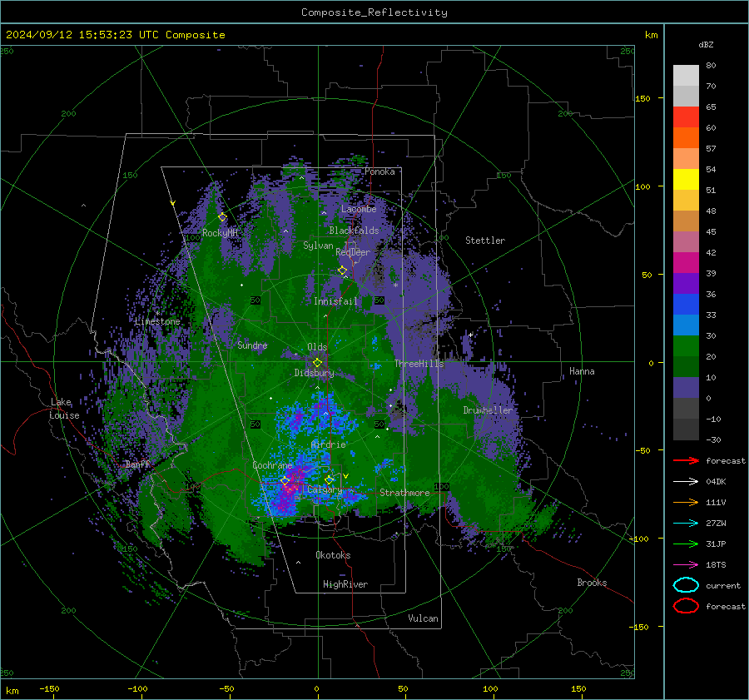
Task: Click the Banff label
Action: tap(137, 464)
